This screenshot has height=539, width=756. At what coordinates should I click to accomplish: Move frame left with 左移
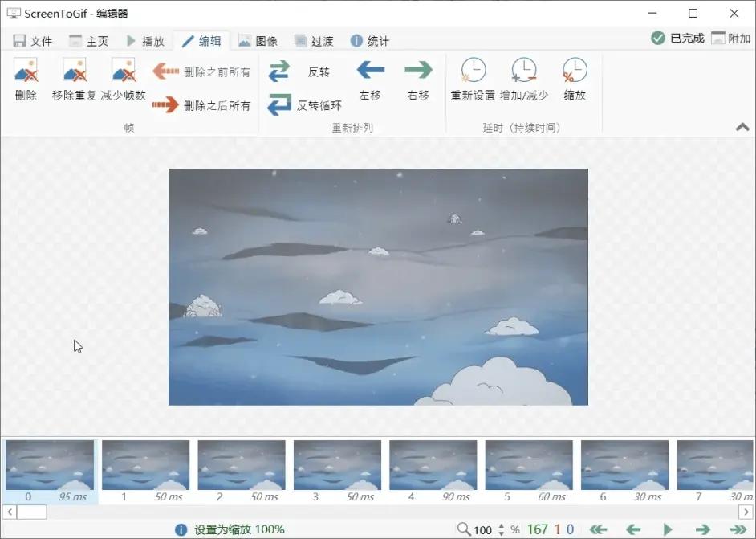[x=370, y=80]
